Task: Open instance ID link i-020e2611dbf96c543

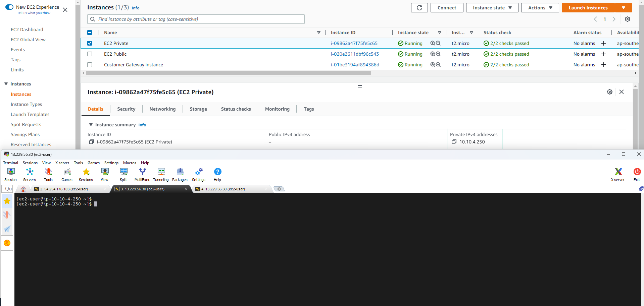Action: click(x=355, y=54)
